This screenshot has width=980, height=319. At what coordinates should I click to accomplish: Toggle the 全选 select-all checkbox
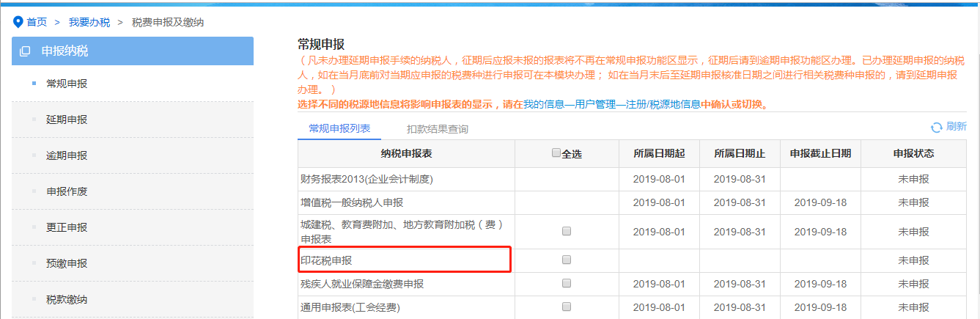556,153
